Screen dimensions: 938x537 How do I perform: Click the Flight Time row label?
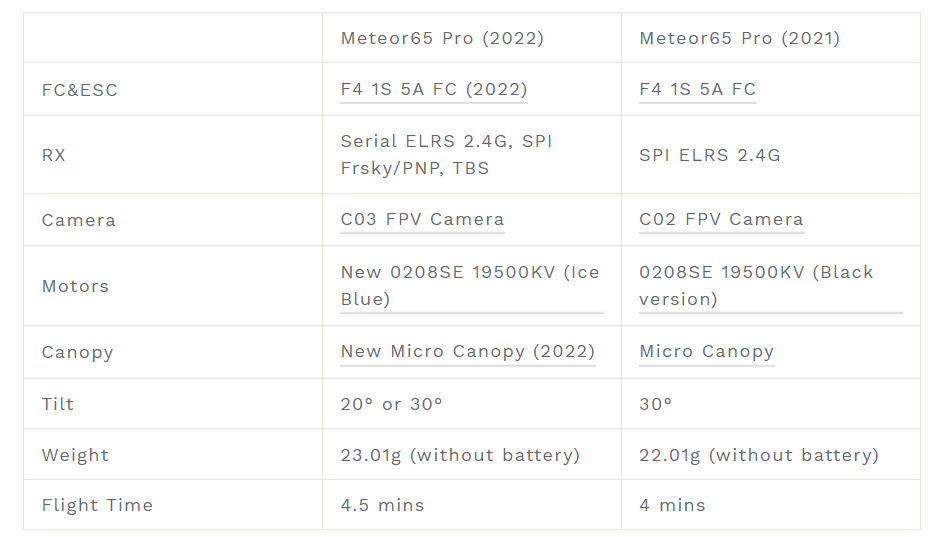97,505
